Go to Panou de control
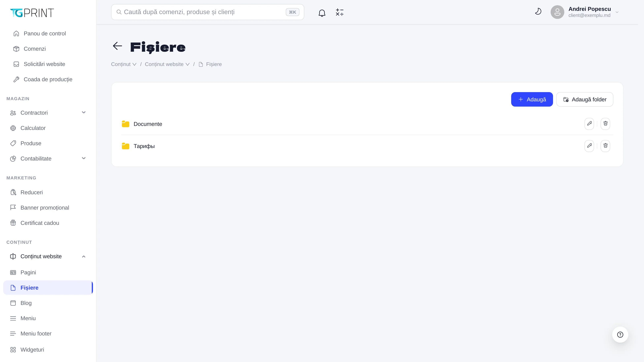The image size is (644, 362). point(48,33)
